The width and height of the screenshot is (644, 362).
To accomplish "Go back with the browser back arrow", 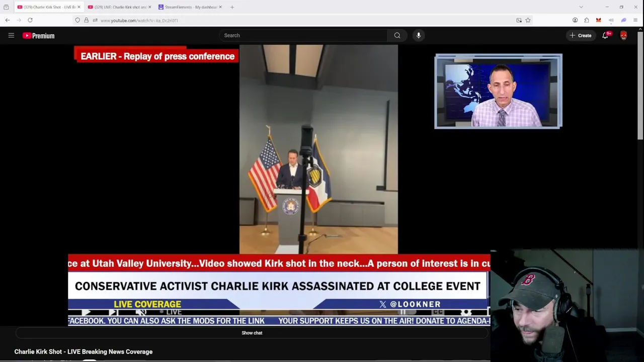I will point(8,20).
